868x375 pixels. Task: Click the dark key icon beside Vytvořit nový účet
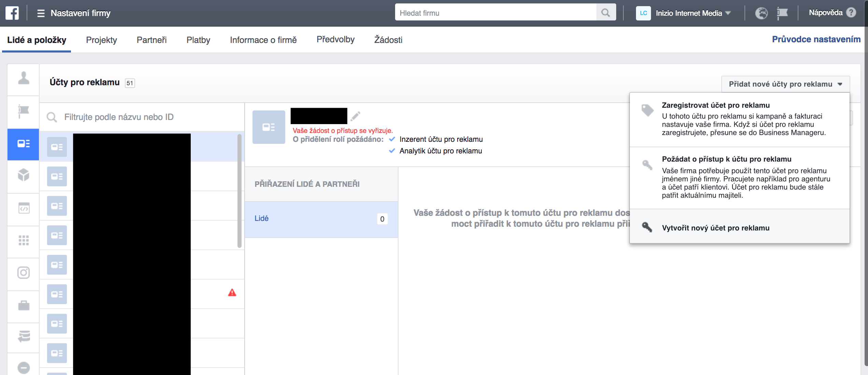pos(647,227)
